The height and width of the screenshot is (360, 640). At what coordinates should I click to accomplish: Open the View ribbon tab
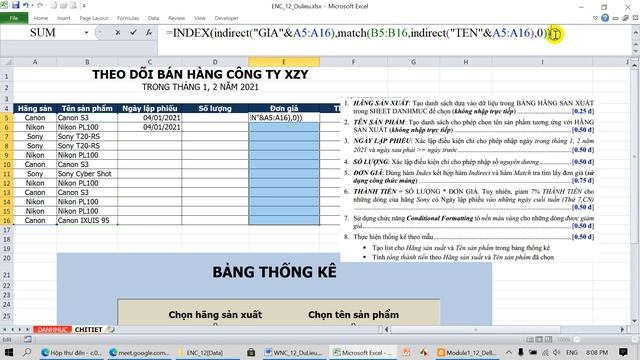coord(200,18)
